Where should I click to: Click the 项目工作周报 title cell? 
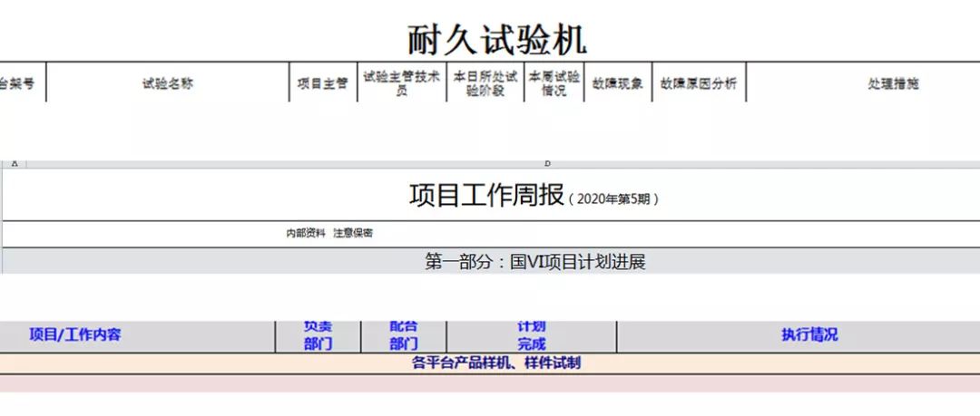tap(534, 196)
